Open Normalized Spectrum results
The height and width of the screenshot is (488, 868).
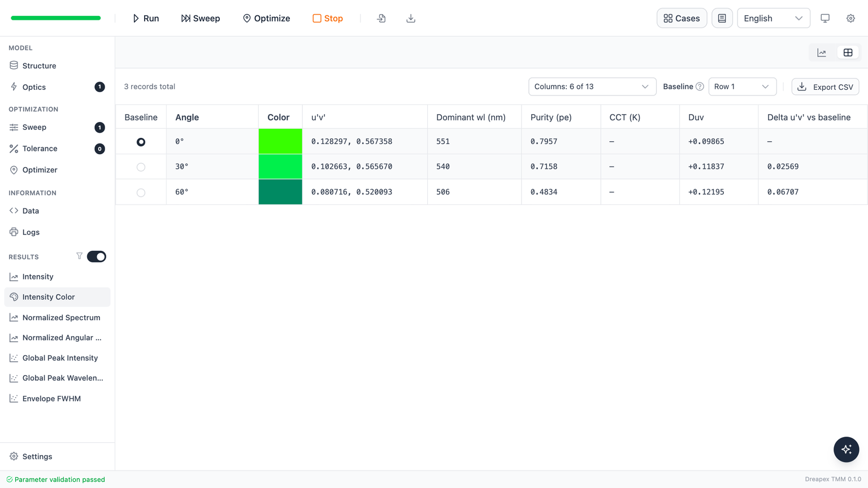click(x=57, y=317)
